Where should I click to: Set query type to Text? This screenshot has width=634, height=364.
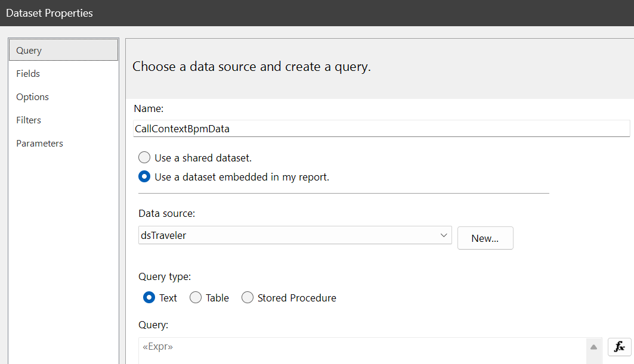tap(150, 298)
